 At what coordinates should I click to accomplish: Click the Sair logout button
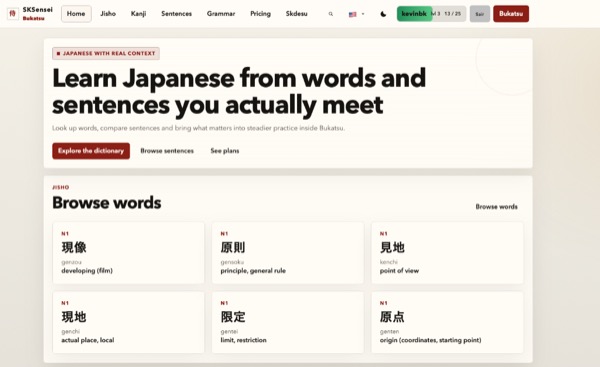[479, 14]
